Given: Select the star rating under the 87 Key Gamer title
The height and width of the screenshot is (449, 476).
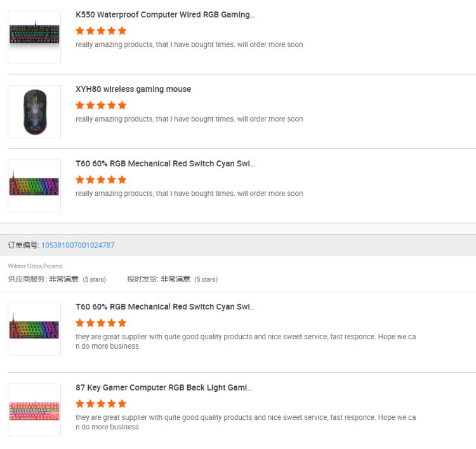Looking at the screenshot, I should click(101, 403).
